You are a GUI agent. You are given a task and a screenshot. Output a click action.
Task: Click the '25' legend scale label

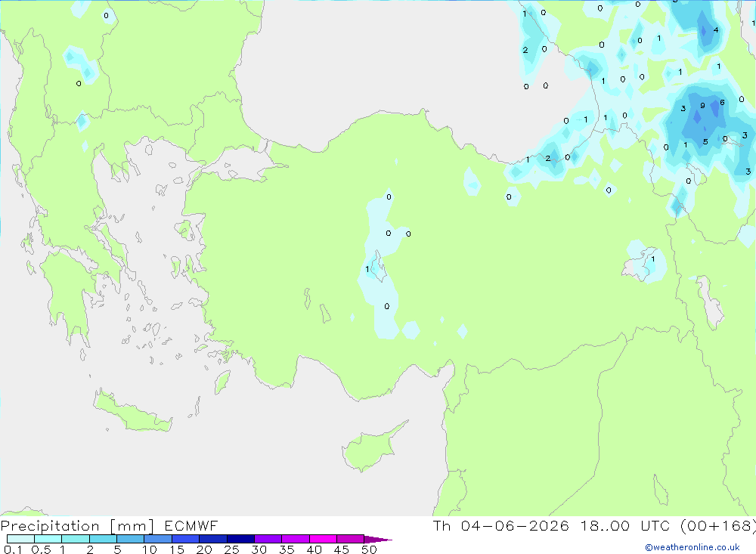231,549
